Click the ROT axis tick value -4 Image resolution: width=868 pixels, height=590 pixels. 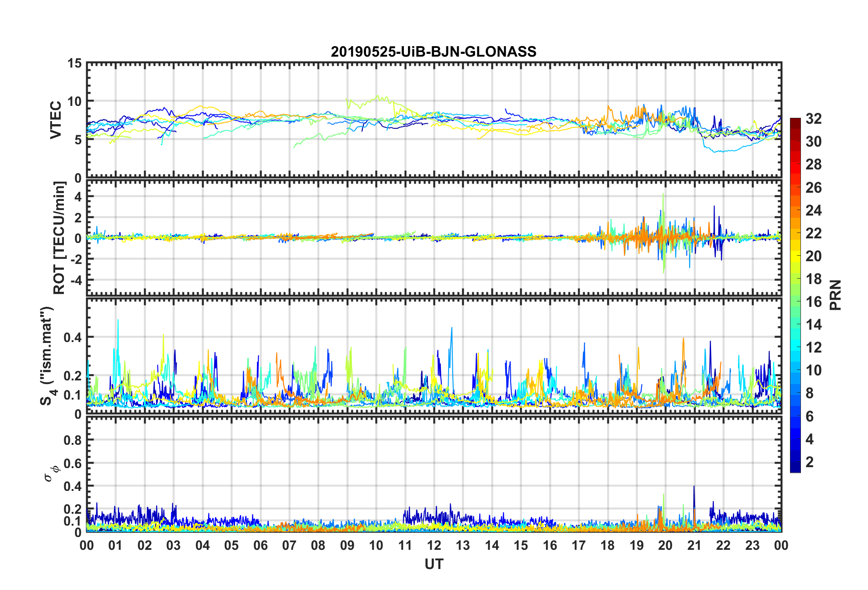pyautogui.click(x=76, y=279)
